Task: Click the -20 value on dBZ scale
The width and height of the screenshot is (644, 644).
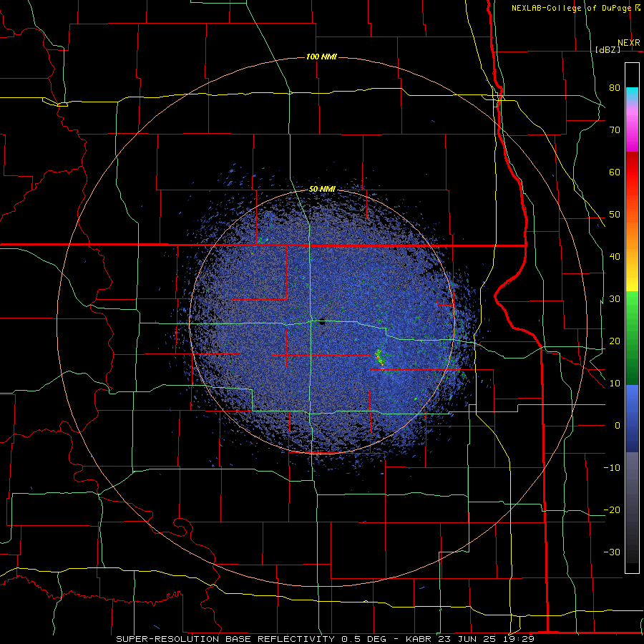Action: pyautogui.click(x=612, y=510)
